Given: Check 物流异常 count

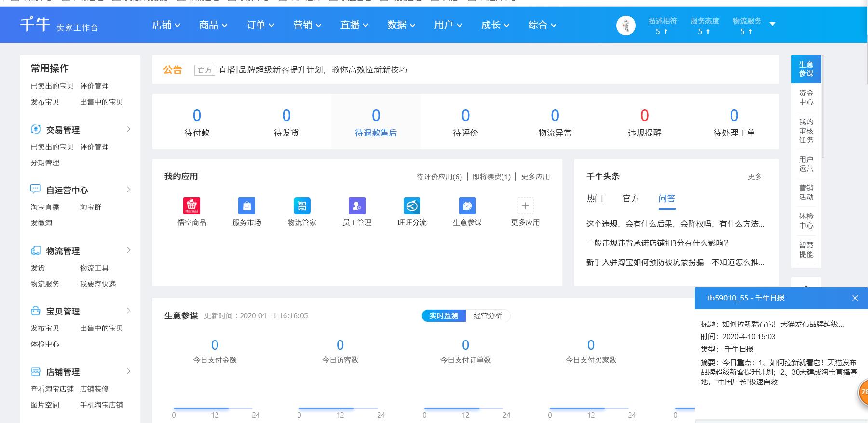Looking at the screenshot, I should click(555, 123).
